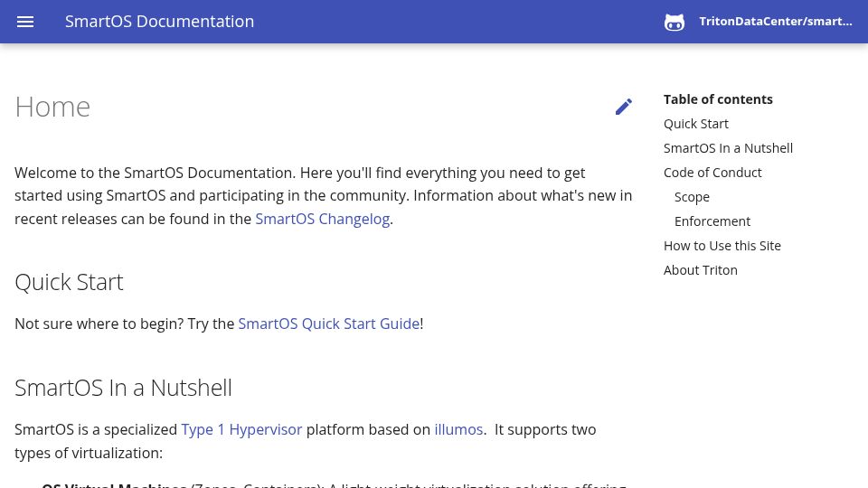Click the Quick Start section heading

tap(70, 282)
